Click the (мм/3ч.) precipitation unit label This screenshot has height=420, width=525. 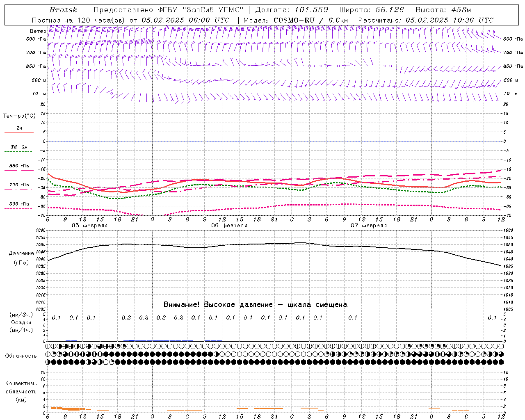coord(21,314)
